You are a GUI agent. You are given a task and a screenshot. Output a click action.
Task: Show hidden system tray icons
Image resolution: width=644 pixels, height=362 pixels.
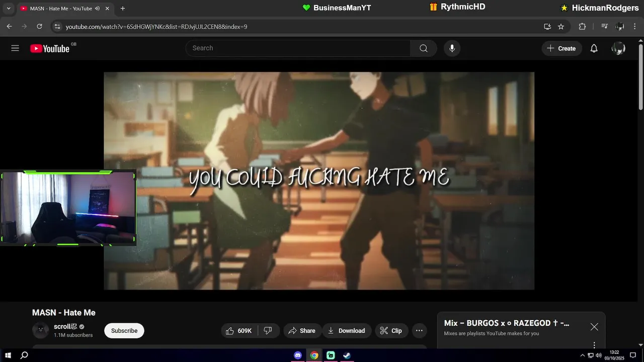(x=583, y=355)
